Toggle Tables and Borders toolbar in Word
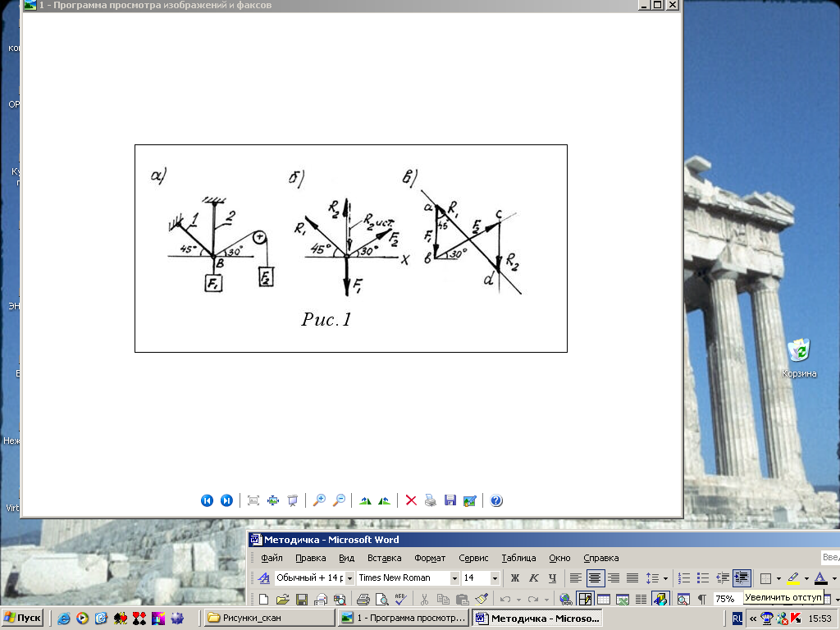840x630 pixels. 585,599
